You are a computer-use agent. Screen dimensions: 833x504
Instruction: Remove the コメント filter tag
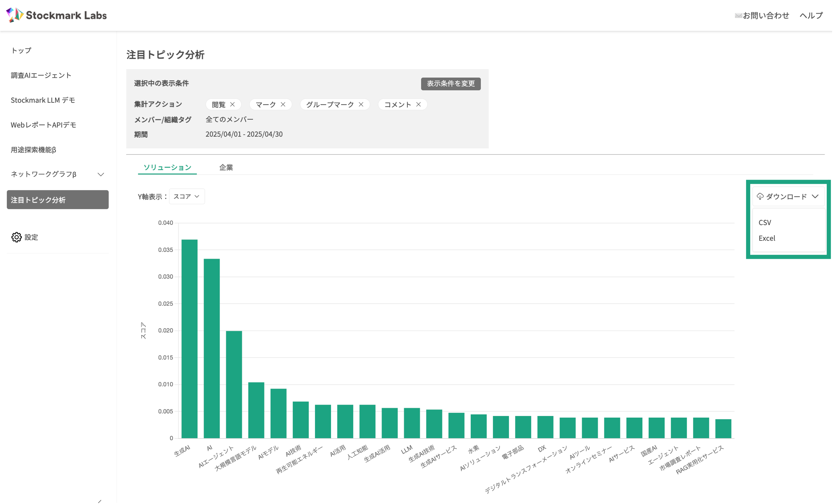[419, 104]
